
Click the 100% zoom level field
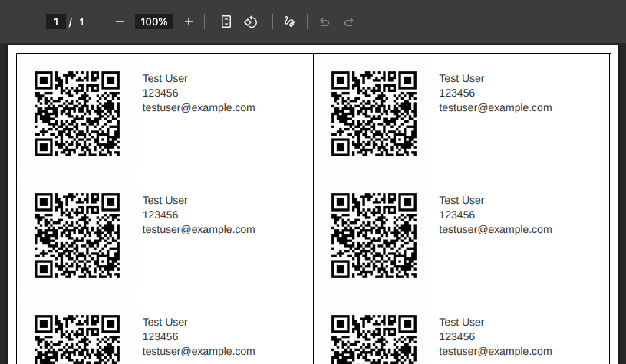(x=153, y=21)
